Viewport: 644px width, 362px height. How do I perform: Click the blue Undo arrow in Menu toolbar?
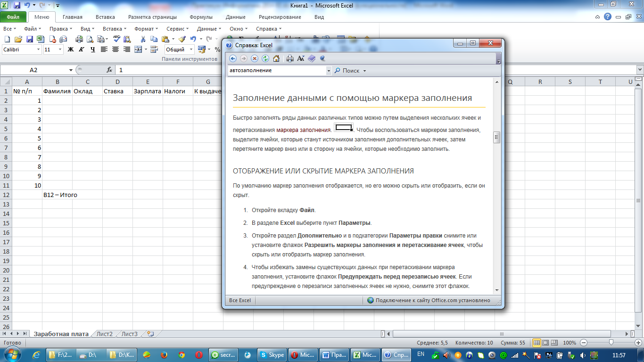click(x=193, y=39)
